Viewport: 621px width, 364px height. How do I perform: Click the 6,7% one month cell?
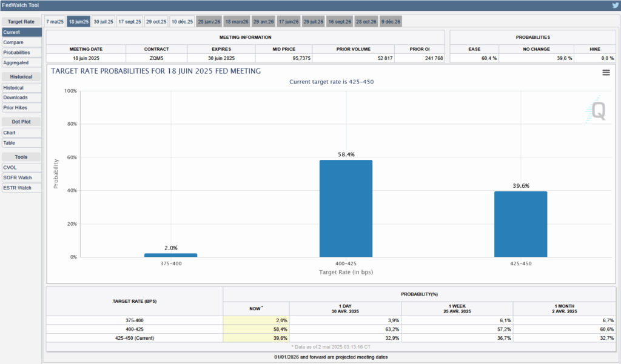[565, 320]
